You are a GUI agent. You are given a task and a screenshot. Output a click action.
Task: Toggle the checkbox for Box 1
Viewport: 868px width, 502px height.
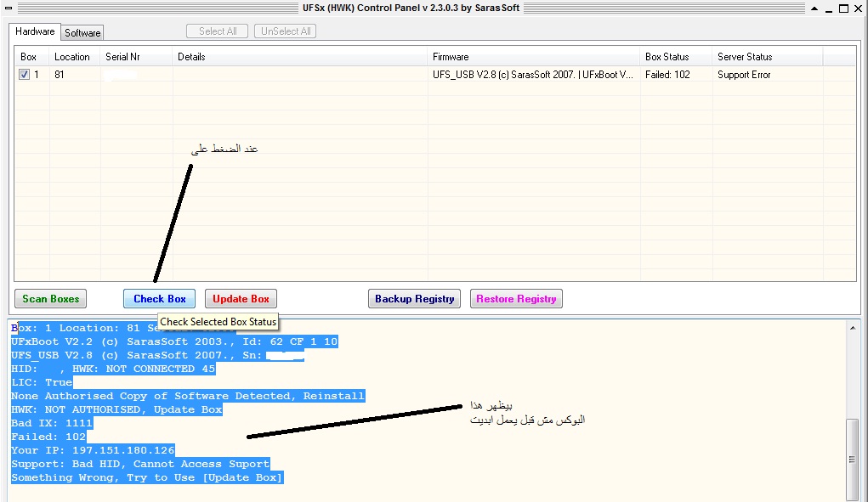pos(24,74)
